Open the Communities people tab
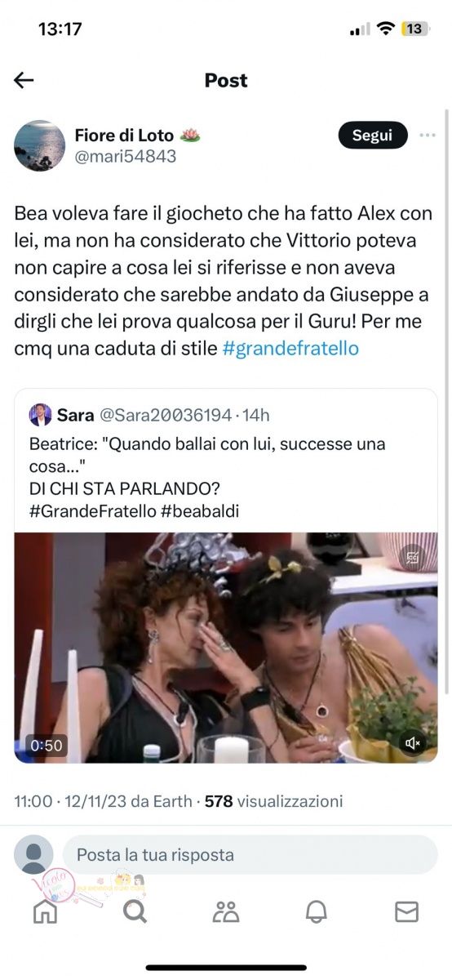The width and height of the screenshot is (452, 980). (226, 911)
